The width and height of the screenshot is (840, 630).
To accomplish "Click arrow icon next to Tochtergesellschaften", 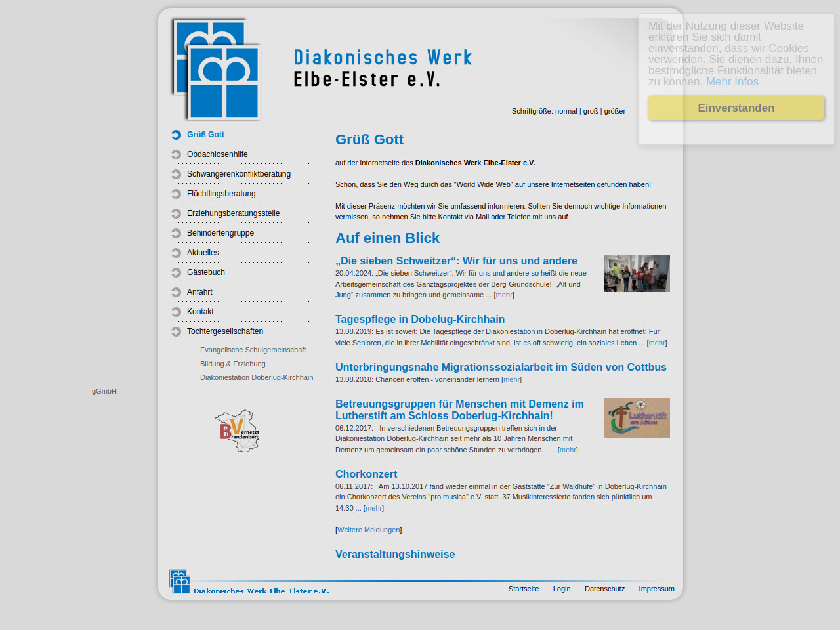I will click(x=176, y=332).
